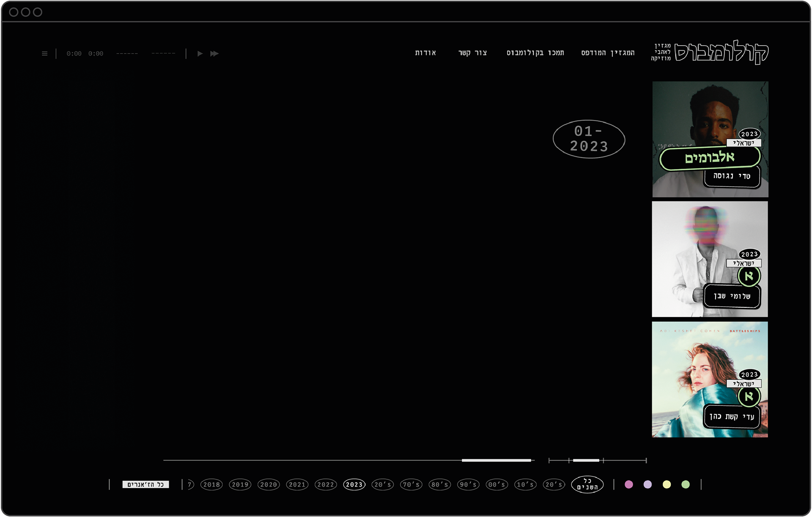Open the המגזין המודפס menu item
The image size is (812, 517).
pyautogui.click(x=608, y=53)
